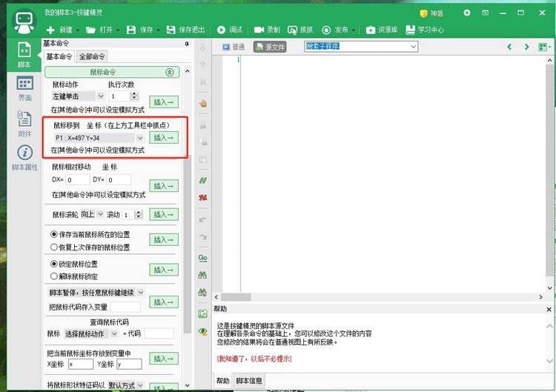Open the 资源库 resource library
The height and width of the screenshot is (392, 556).
click(x=382, y=30)
